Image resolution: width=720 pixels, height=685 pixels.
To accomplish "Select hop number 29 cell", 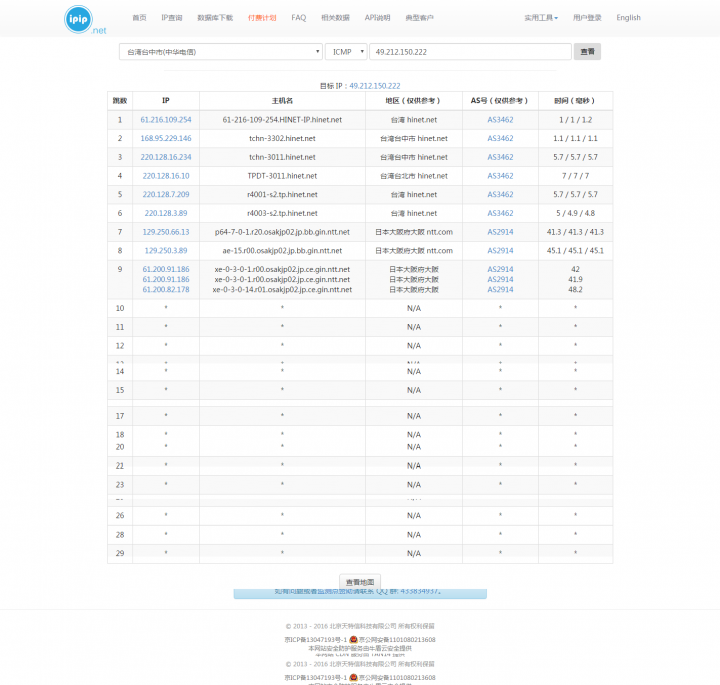I will coord(120,553).
